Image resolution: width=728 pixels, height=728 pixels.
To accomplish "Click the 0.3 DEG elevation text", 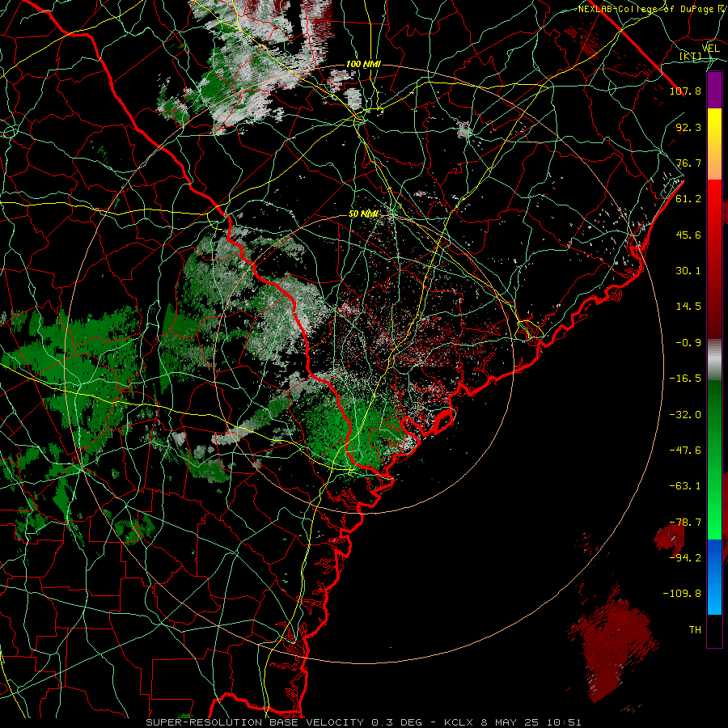I will tap(397, 722).
